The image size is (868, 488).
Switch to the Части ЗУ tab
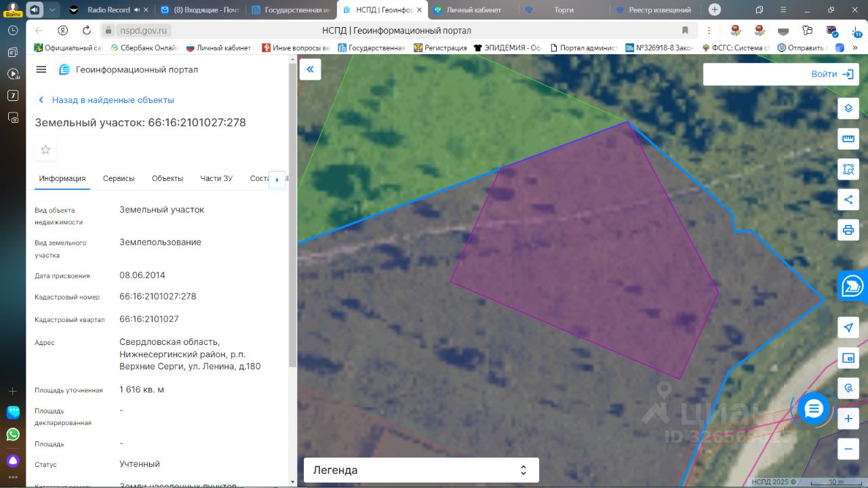tap(216, 178)
